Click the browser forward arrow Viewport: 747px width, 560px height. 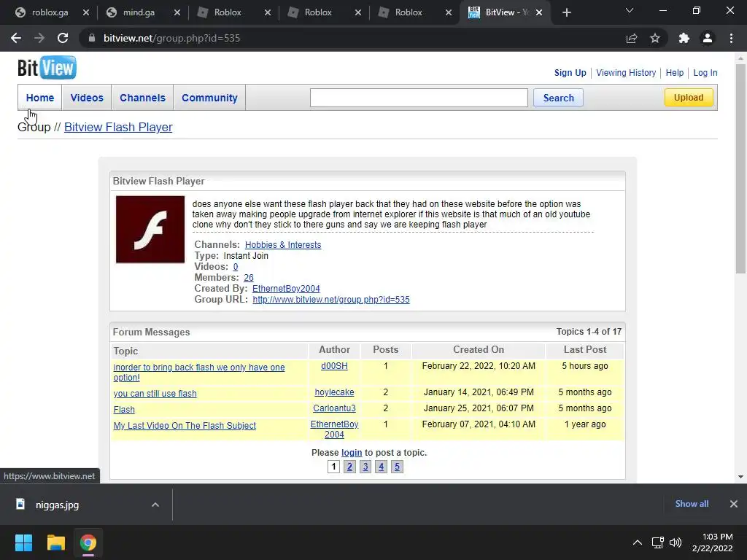click(39, 38)
